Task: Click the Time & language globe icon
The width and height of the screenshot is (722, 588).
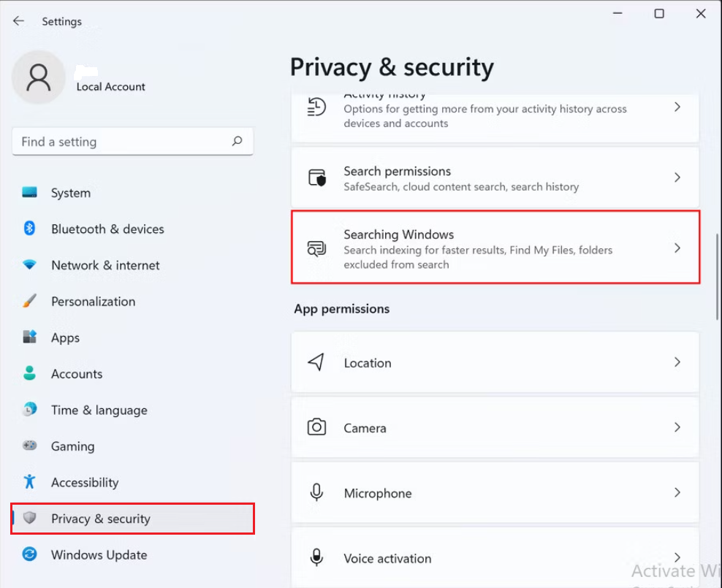Action: coord(29,409)
